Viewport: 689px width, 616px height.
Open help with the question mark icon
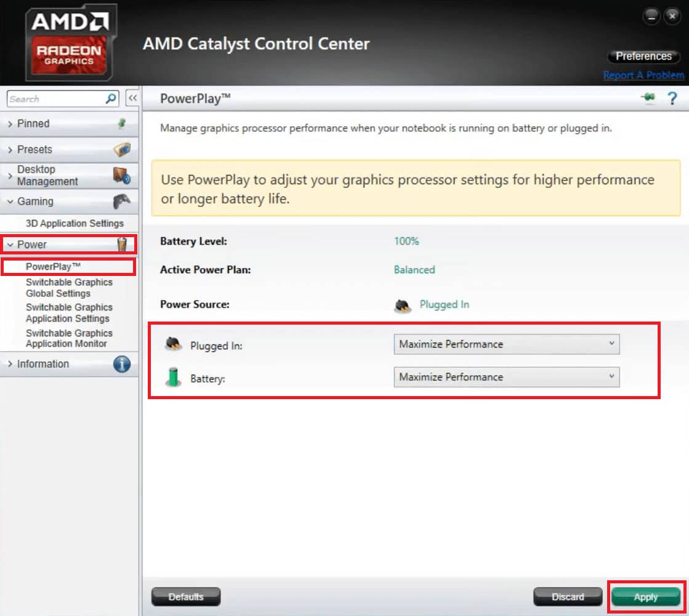[x=672, y=98]
